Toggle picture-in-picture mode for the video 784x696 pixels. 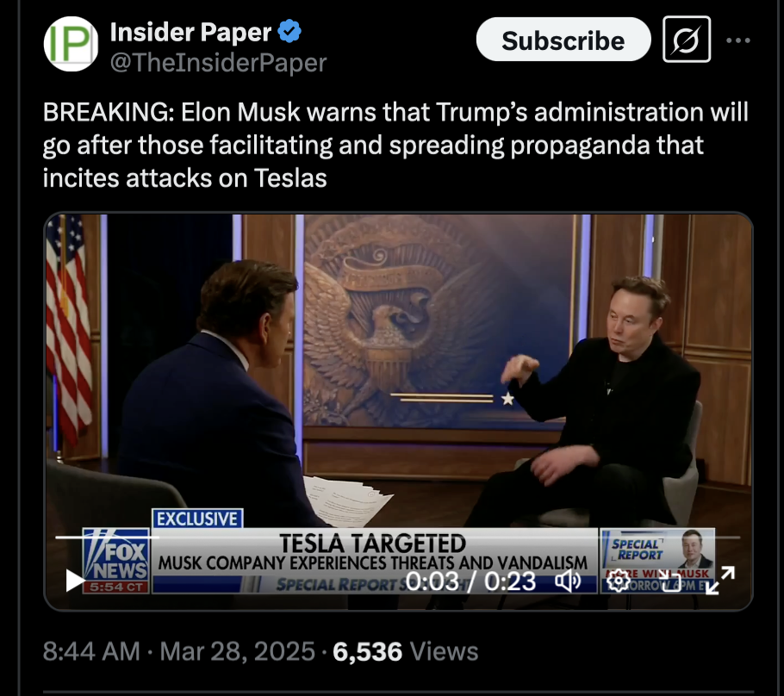[x=671, y=581]
